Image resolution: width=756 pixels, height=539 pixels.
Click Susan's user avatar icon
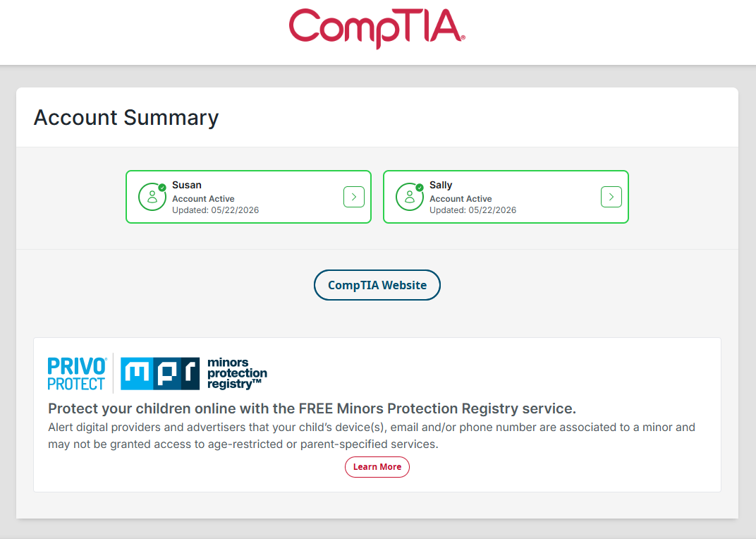[152, 197]
